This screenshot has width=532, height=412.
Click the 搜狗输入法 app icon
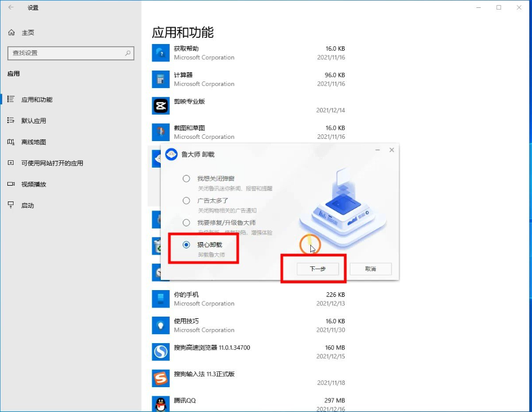coord(160,378)
